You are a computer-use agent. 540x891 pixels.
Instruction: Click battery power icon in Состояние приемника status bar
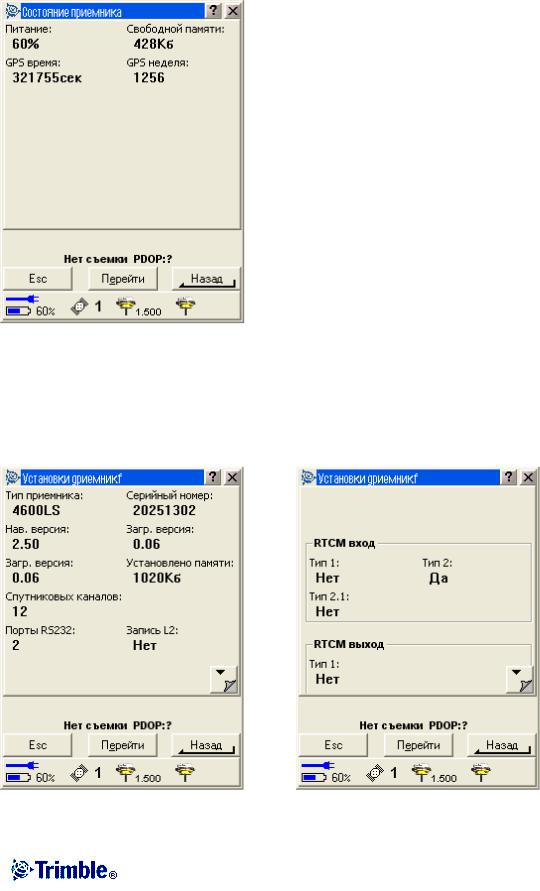[x=23, y=305]
